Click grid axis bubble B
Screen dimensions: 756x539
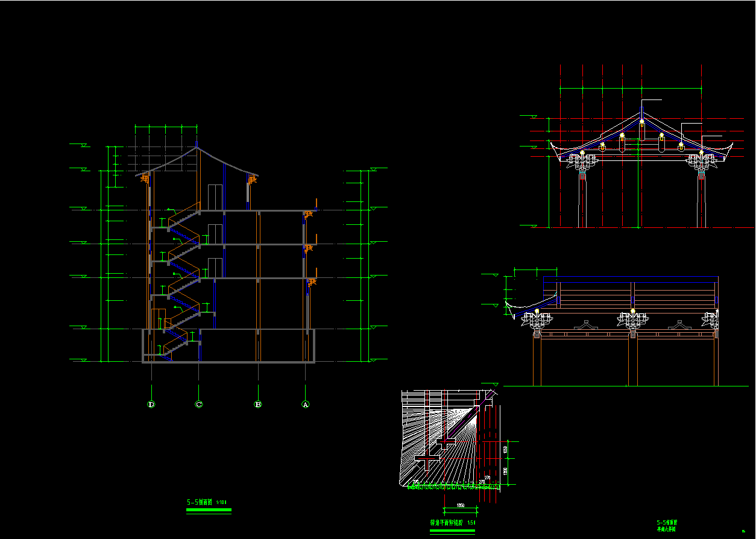coord(258,405)
